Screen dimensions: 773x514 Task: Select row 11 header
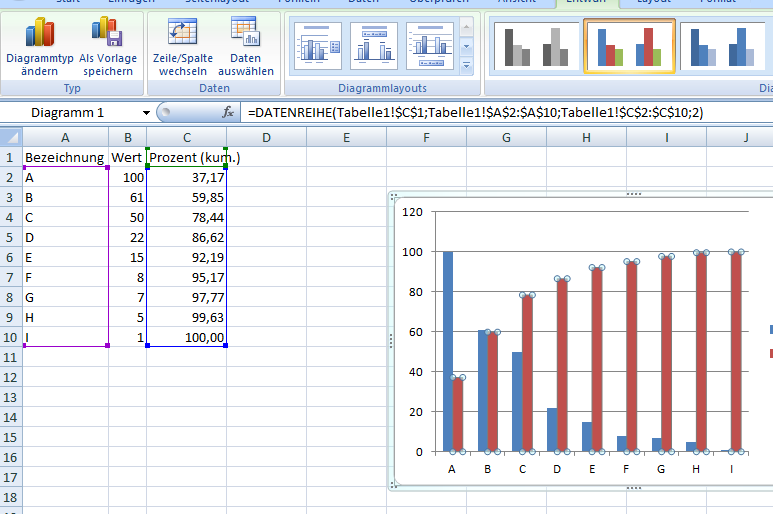click(x=11, y=357)
